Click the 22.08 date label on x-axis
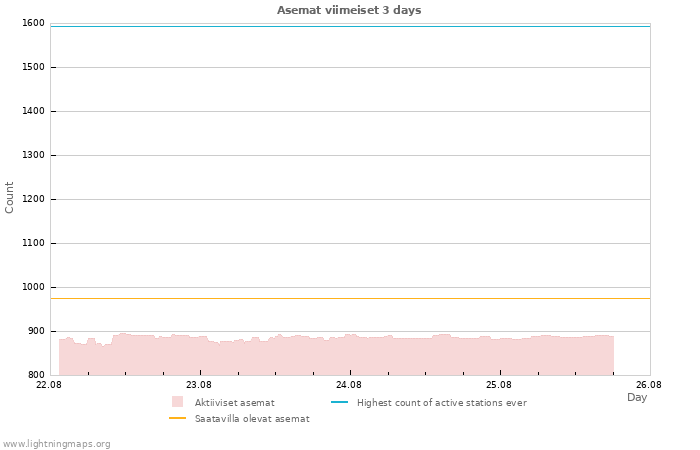This screenshot has height=450, width=700. [x=49, y=384]
